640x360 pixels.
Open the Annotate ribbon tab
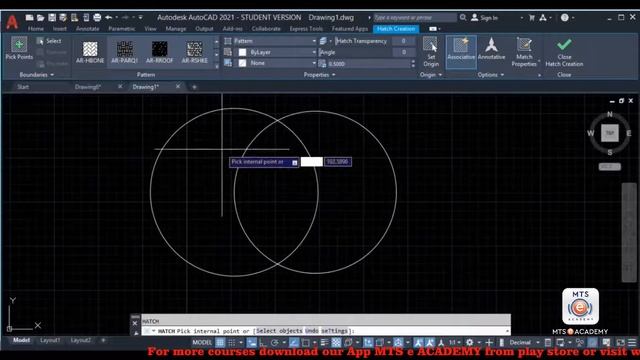[87, 29]
